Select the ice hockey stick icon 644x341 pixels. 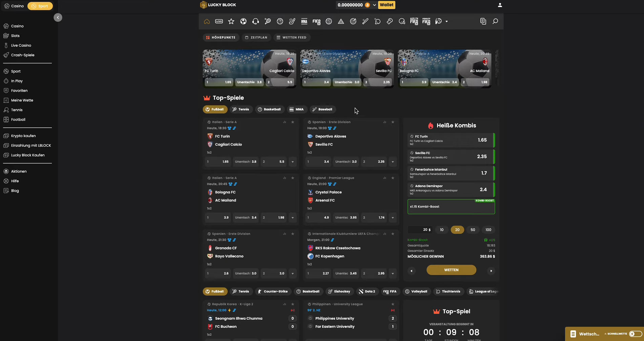coord(292,21)
